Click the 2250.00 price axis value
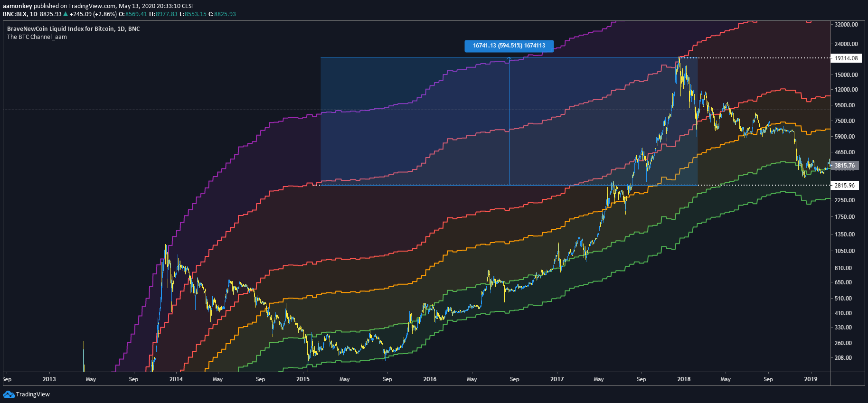The image size is (868, 403). [845, 200]
